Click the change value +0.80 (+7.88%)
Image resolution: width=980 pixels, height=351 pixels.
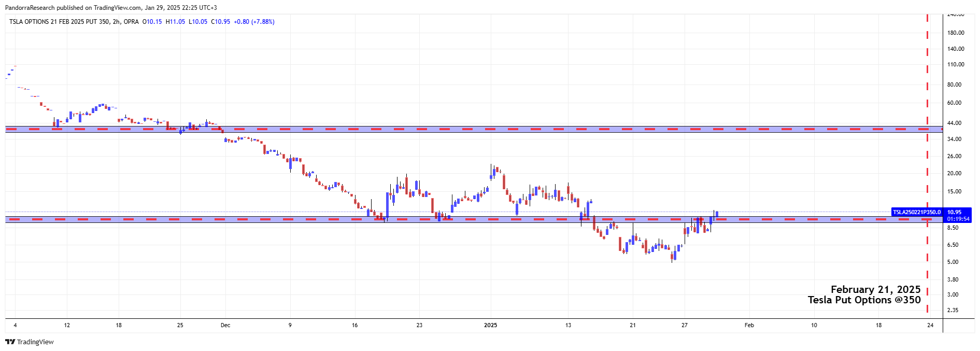pos(254,22)
